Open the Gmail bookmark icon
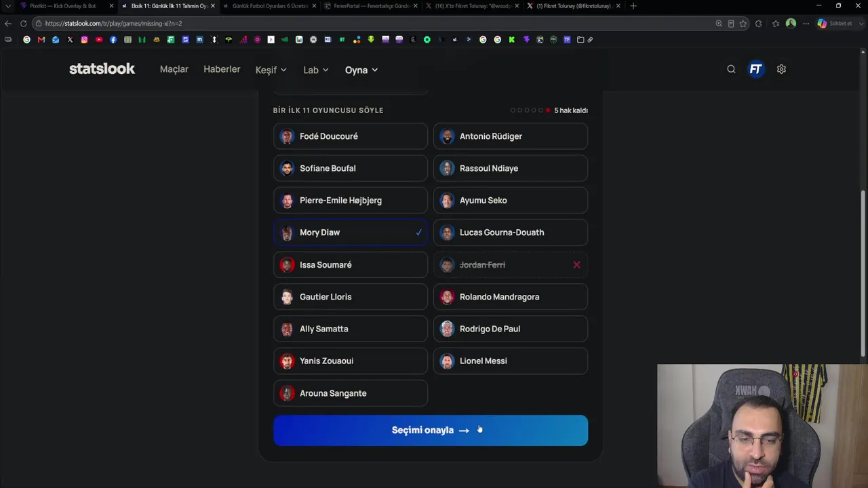 [41, 39]
